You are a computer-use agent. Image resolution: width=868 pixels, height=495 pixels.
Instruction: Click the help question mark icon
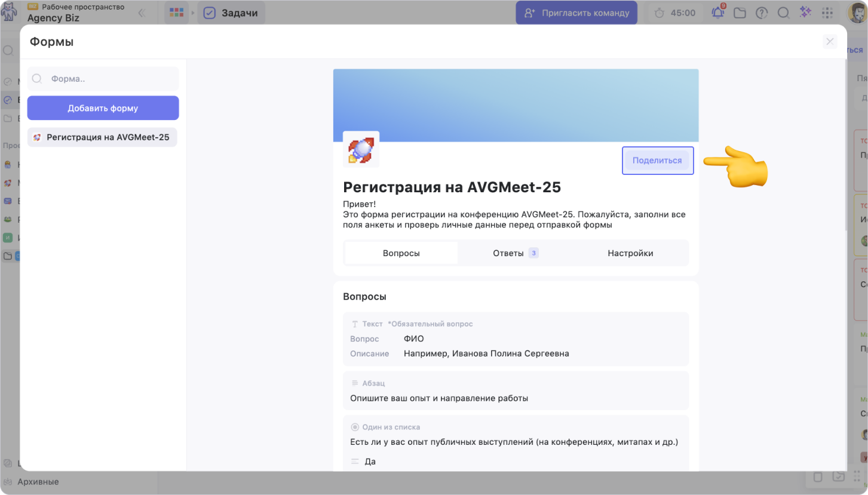pos(762,13)
